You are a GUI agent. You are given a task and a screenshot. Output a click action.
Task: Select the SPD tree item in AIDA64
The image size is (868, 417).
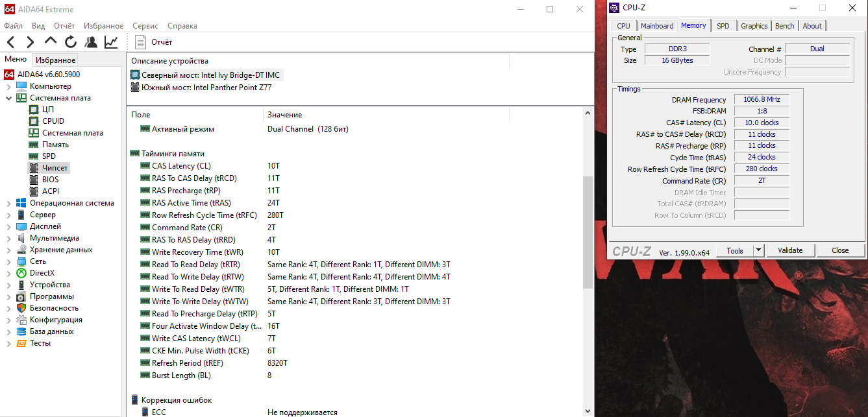tap(49, 156)
